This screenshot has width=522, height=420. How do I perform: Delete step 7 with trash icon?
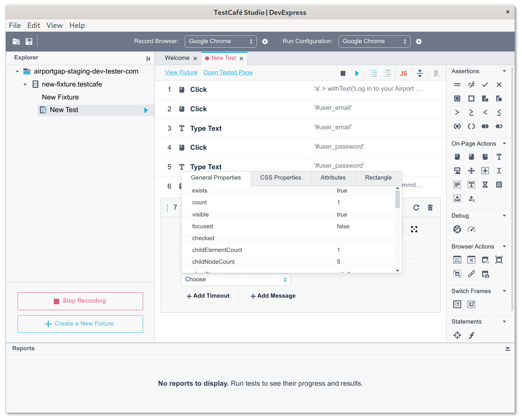pos(430,207)
